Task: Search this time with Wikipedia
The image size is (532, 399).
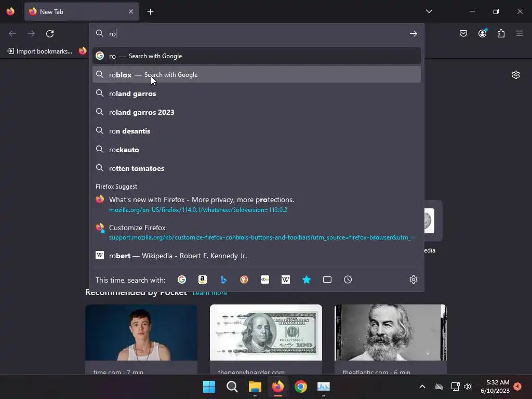Action: [x=286, y=280]
